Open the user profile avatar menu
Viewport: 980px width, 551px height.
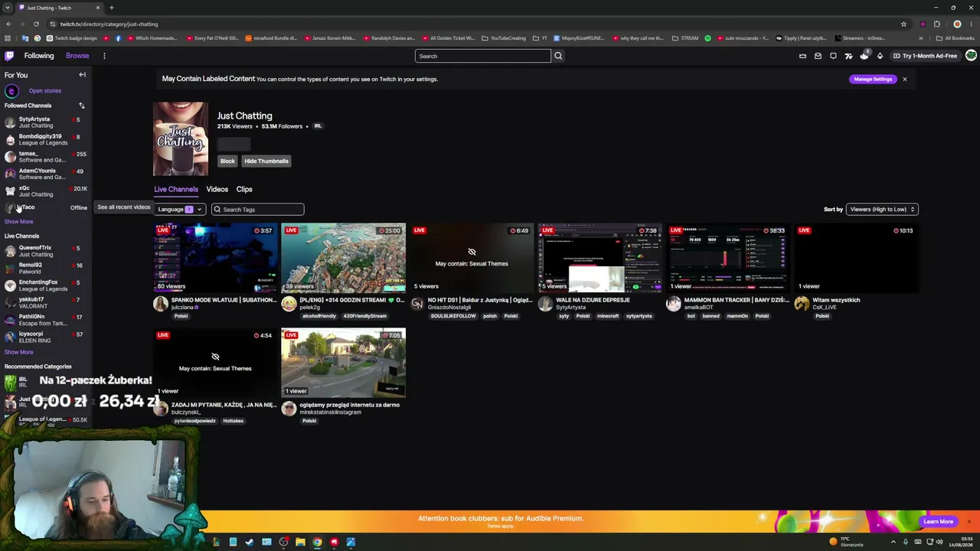point(971,56)
